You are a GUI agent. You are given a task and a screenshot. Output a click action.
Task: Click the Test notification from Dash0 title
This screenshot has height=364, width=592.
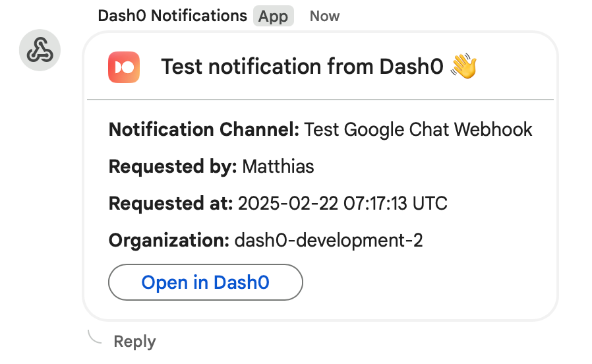(x=302, y=67)
